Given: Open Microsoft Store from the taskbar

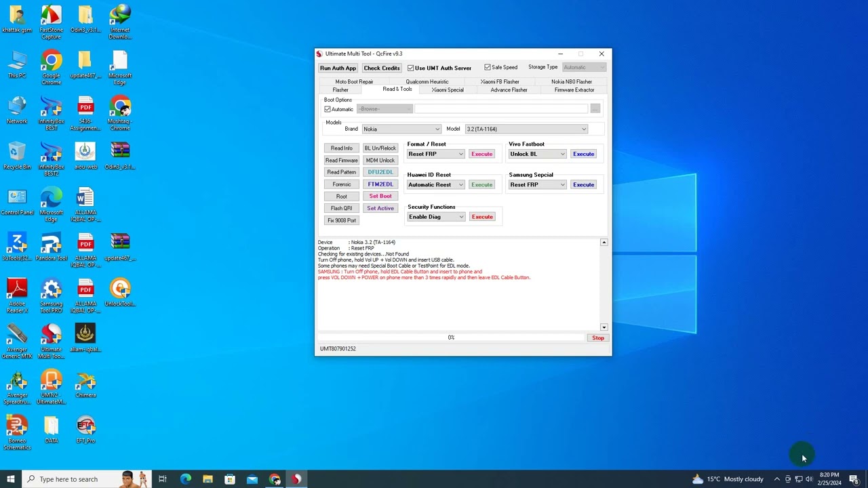Looking at the screenshot, I should [230, 479].
